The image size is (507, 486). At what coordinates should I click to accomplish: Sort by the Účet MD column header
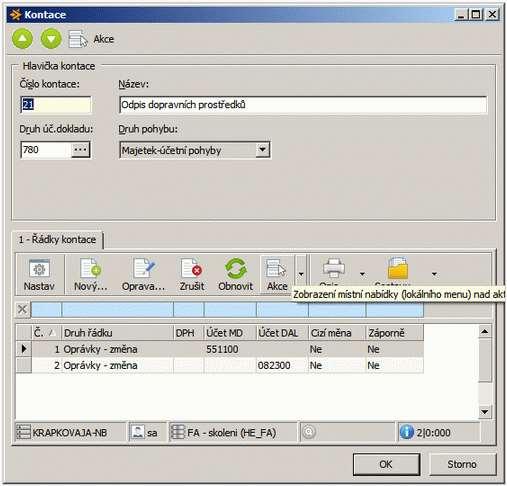point(230,333)
